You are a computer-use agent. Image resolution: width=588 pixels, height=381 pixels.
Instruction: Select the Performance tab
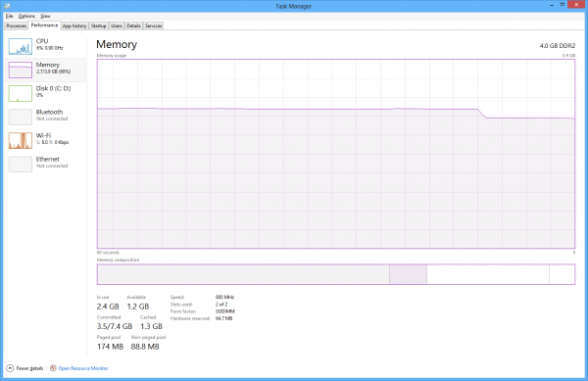click(x=44, y=25)
